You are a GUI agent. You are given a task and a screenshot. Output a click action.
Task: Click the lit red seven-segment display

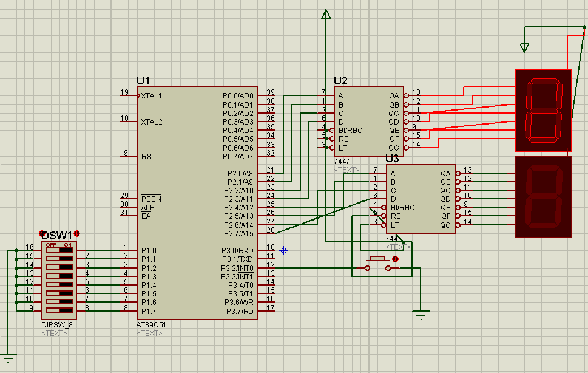(x=543, y=111)
